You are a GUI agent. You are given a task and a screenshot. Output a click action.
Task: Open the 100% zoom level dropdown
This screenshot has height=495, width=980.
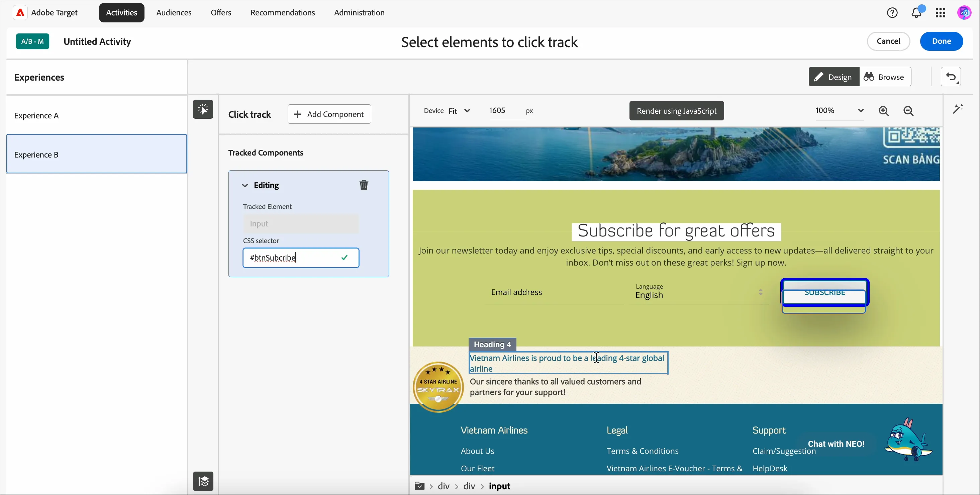(x=840, y=111)
